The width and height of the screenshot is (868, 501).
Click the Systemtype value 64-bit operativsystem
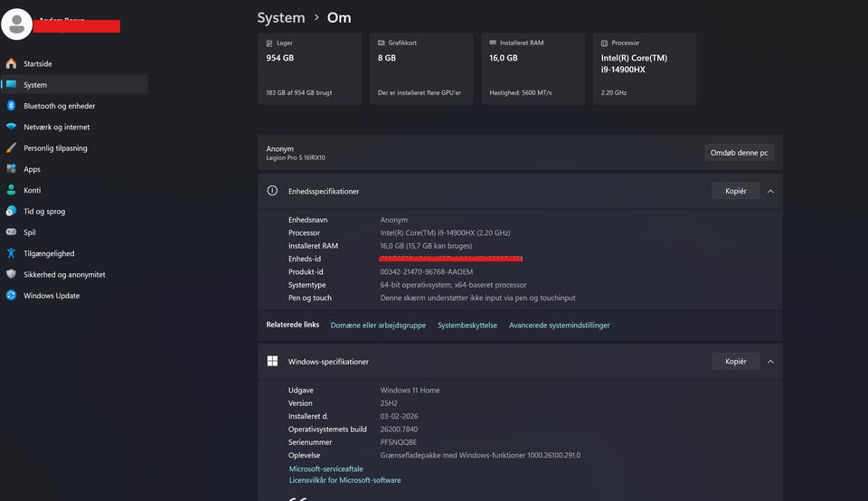[x=453, y=285]
